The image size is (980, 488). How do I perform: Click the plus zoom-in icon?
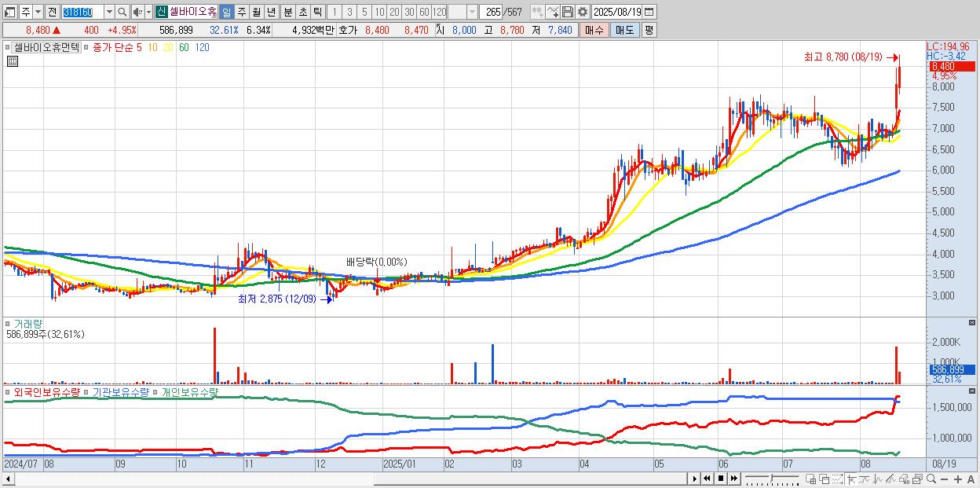(958, 479)
